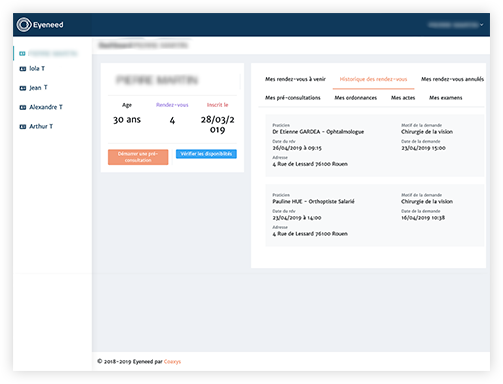Switch to Mes rendez-vous à venir tab

tap(295, 79)
